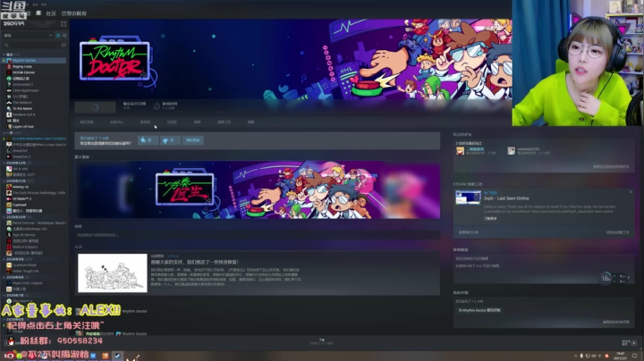
Task: Click the ask-me-later review button
Action: (x=192, y=140)
